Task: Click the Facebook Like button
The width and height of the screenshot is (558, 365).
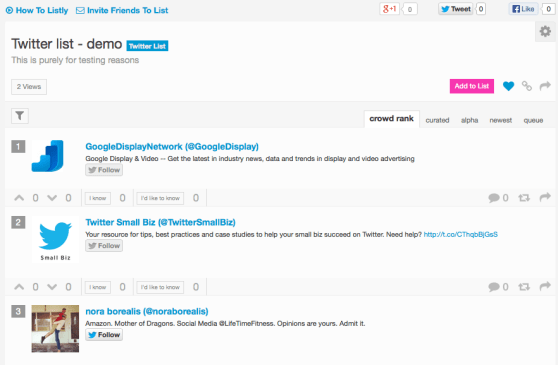Action: [523, 9]
